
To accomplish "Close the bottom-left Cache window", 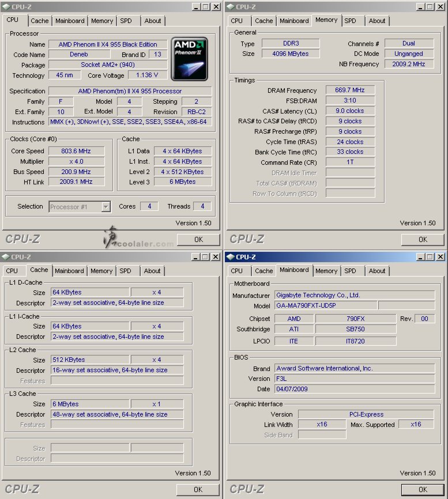I will 216,257.
